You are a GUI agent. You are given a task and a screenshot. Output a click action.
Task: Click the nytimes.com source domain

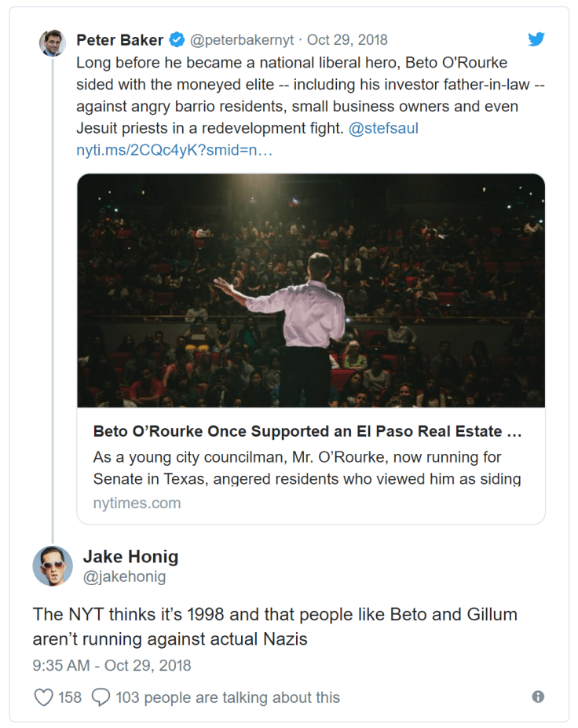pos(137,503)
